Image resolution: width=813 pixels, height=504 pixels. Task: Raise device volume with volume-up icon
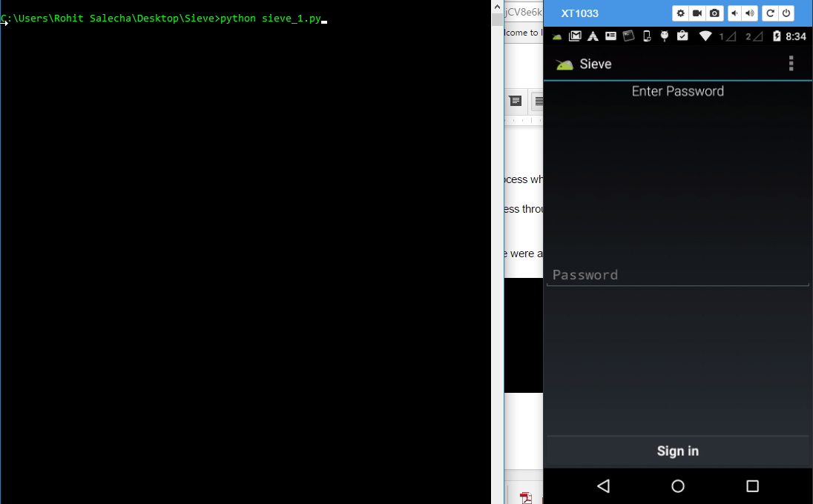[750, 13]
